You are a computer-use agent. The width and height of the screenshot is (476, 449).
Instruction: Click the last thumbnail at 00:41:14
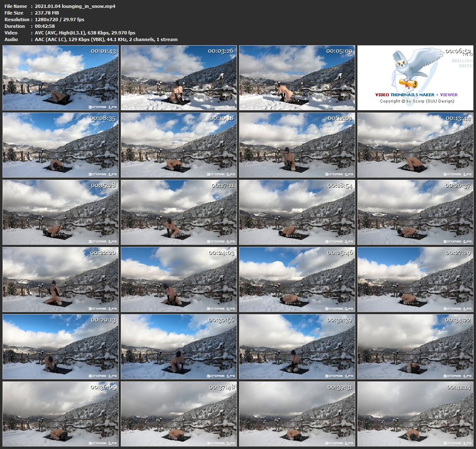(415, 414)
